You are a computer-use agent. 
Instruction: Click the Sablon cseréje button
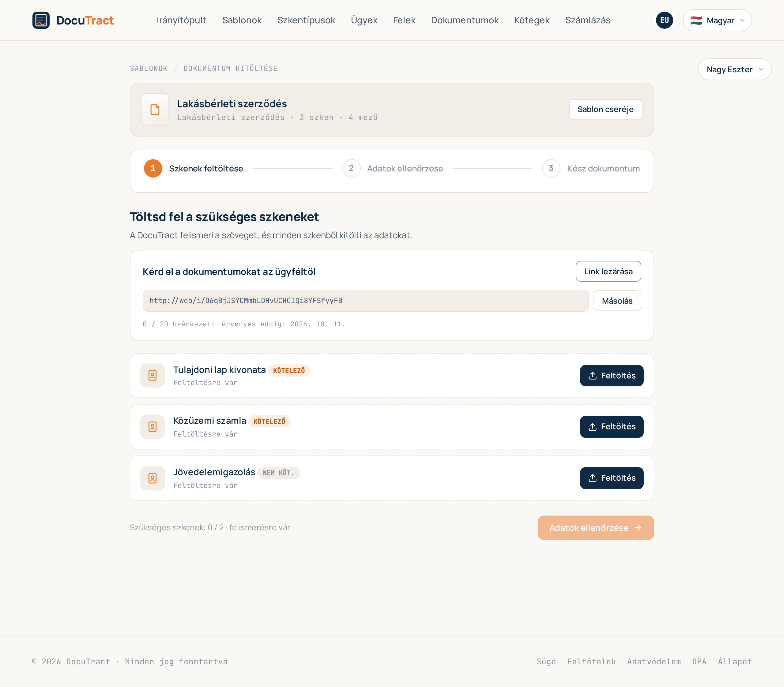pos(605,110)
